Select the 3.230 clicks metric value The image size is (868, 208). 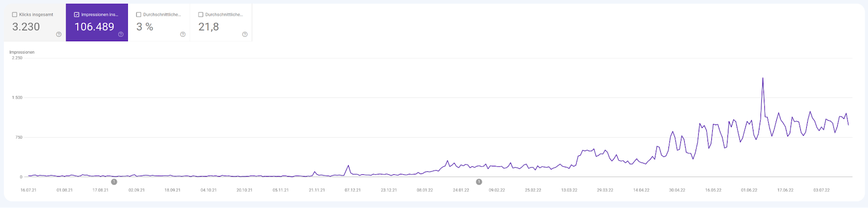point(26,27)
